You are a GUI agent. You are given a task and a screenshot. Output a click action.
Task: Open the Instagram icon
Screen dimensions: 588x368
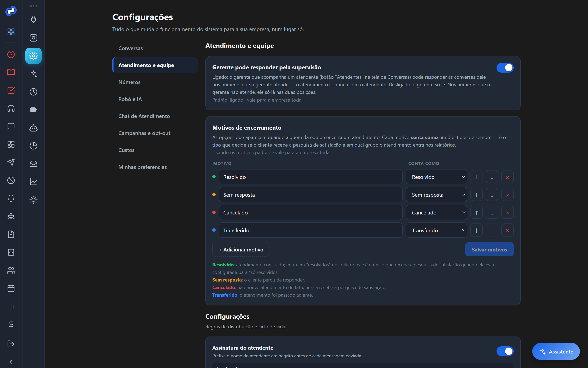point(33,38)
